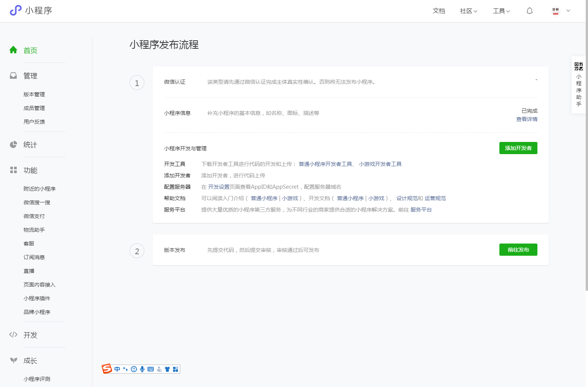
Task: Open 入门介绍 小游戏 link
Action: [290, 198]
